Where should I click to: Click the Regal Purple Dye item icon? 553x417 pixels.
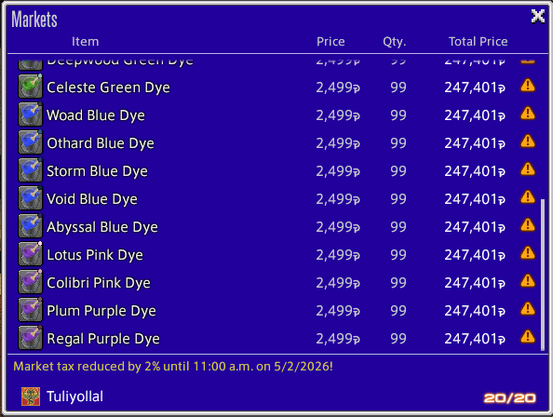tap(30, 337)
